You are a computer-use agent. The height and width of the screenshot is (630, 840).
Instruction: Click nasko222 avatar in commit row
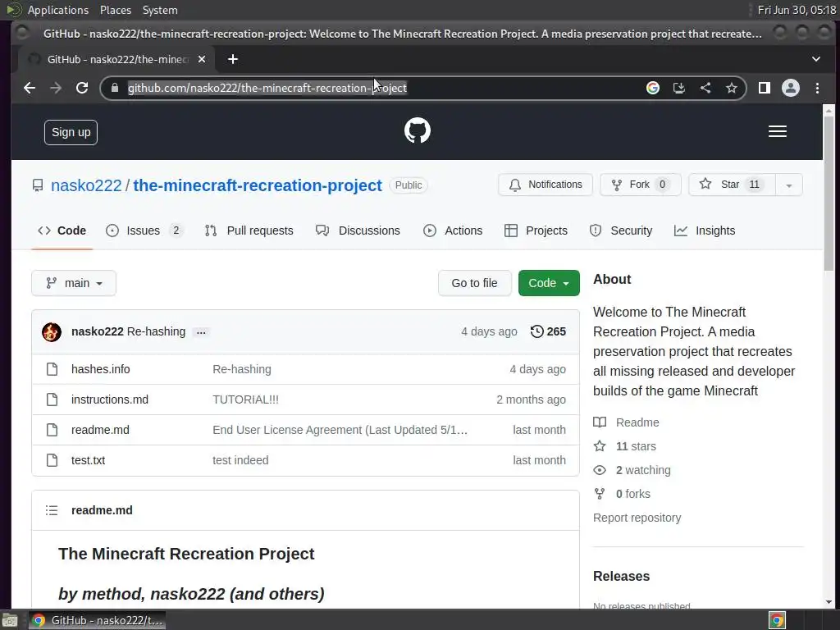coord(52,332)
